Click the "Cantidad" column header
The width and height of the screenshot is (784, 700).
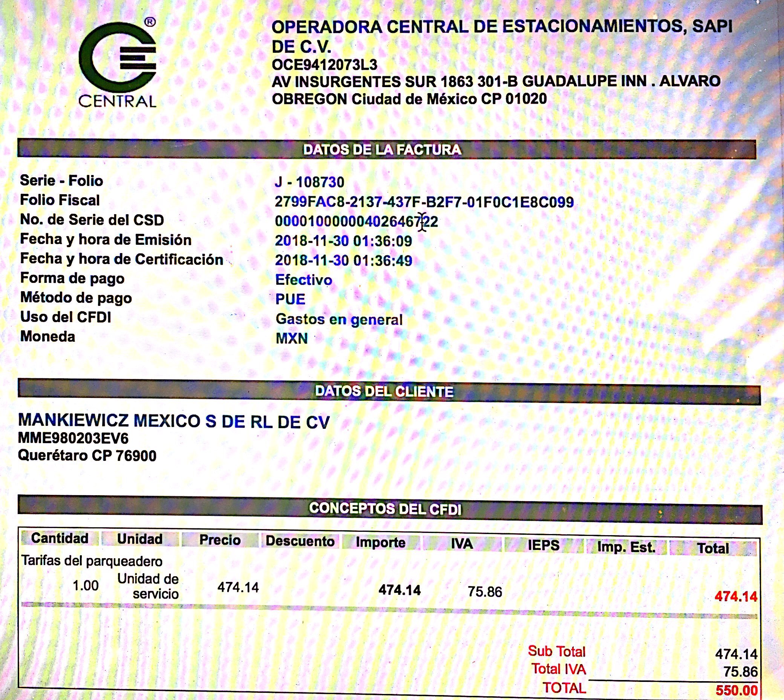click(x=60, y=538)
